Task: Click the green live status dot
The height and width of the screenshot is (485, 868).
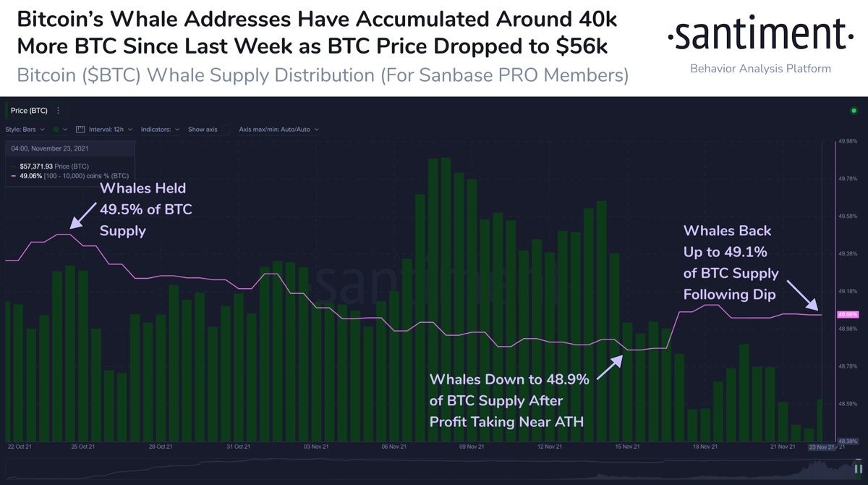Action: tap(854, 111)
